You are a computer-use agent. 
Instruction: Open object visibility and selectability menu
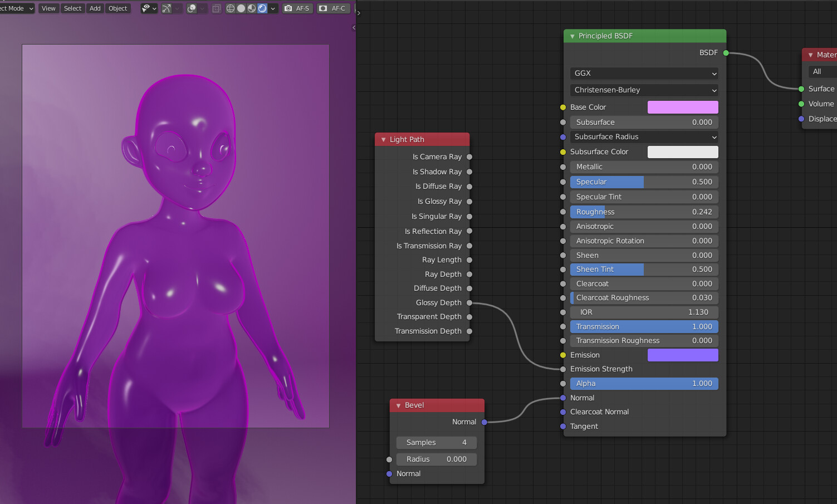pyautogui.click(x=149, y=8)
